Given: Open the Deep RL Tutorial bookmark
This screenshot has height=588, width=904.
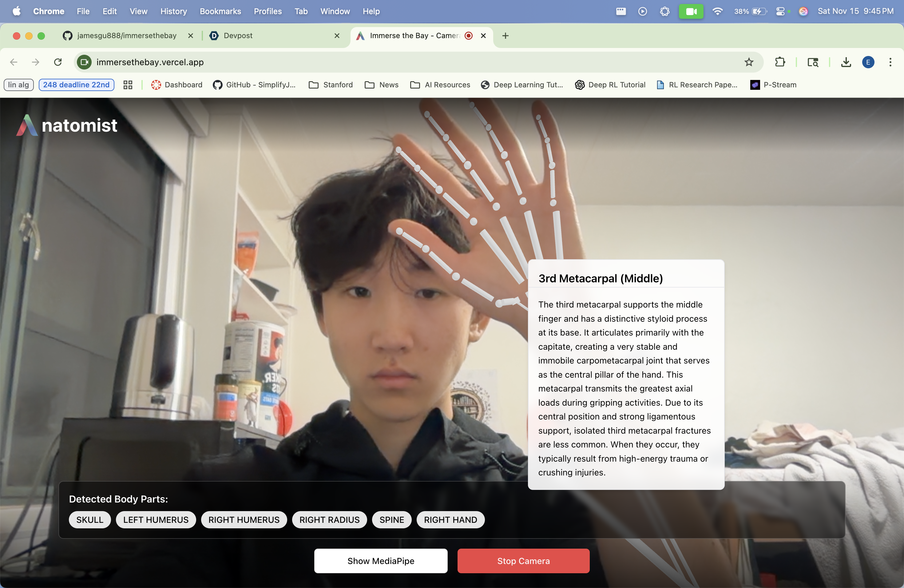Looking at the screenshot, I should [x=610, y=85].
